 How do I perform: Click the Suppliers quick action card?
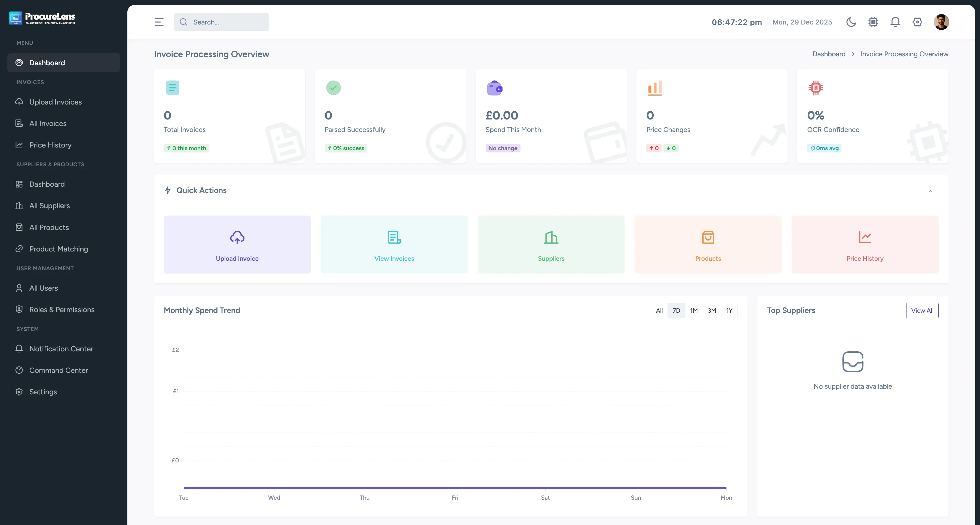coord(551,244)
